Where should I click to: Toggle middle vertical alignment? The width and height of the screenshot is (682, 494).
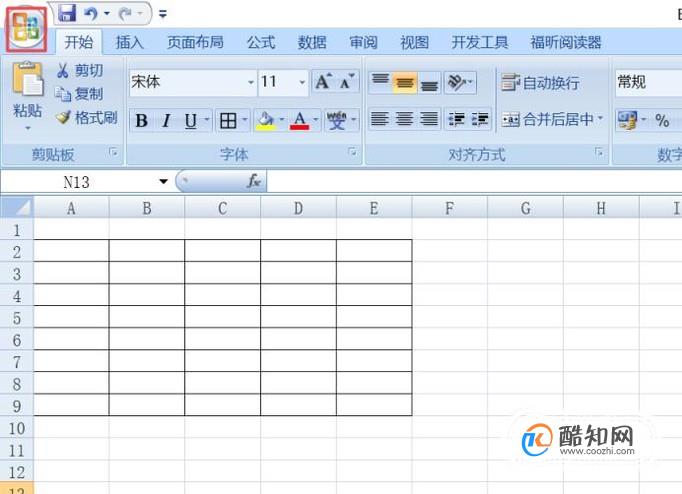405,82
